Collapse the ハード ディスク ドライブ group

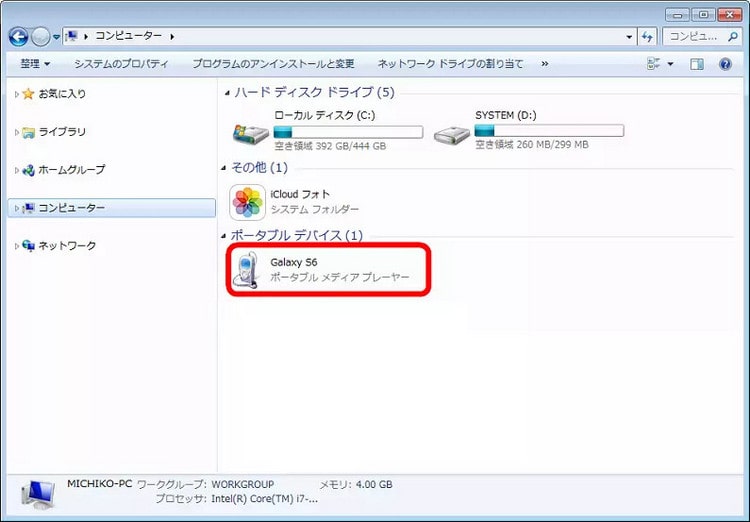coord(226,93)
